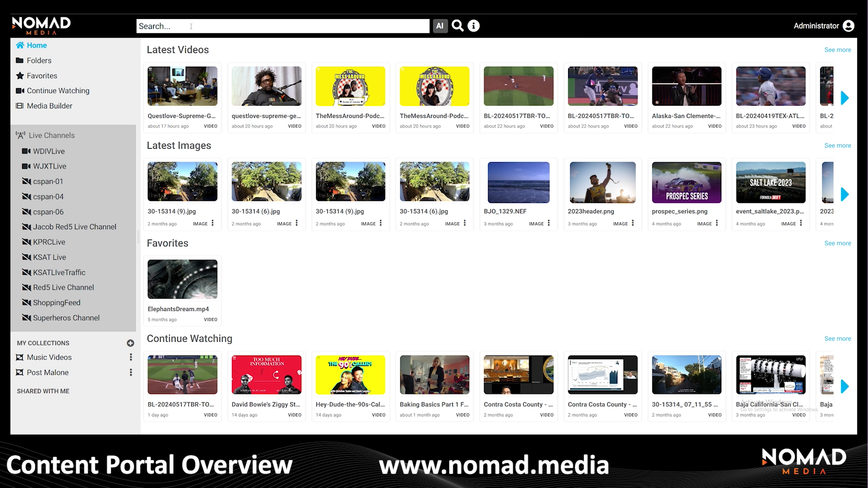The image size is (868, 488).
Task: Click the Administrator profile avatar icon
Action: [x=848, y=26]
